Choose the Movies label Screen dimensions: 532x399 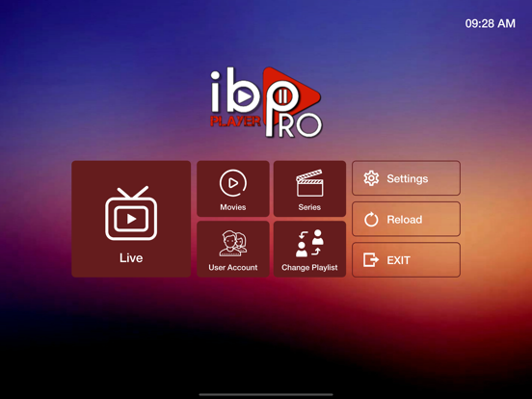click(x=233, y=207)
